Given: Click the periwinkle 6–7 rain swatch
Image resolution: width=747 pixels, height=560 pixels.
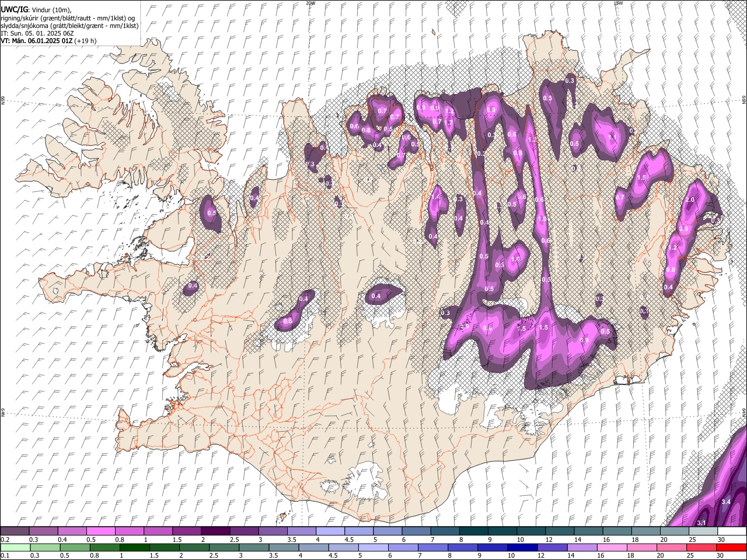Looking at the screenshot, I should pos(403,548).
